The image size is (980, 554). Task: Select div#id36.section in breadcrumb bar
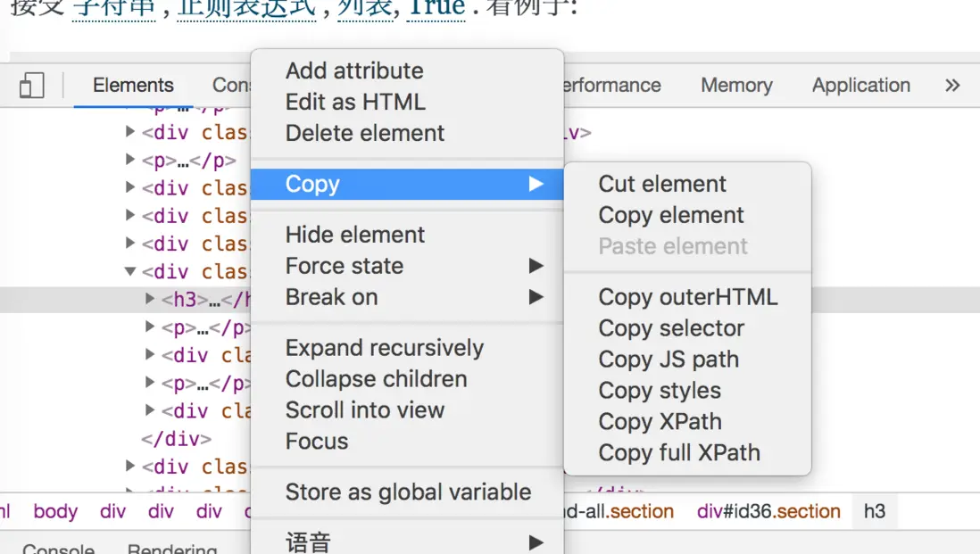point(768,512)
